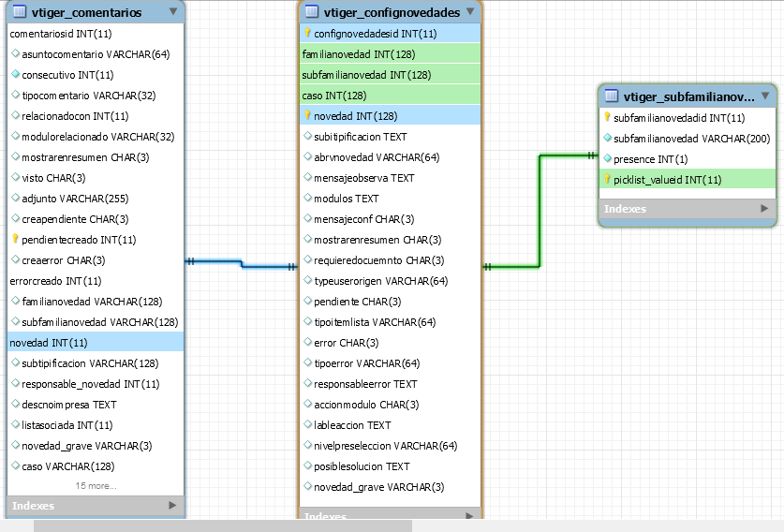
Task: Select accionmodulo CHAR(3) column
Action: click(x=390, y=404)
